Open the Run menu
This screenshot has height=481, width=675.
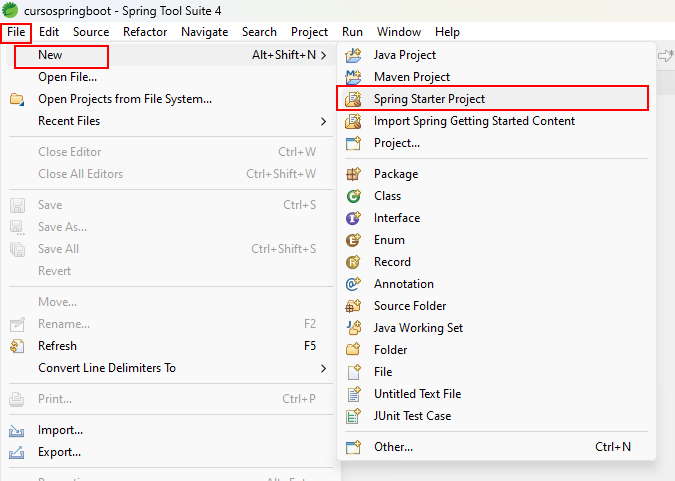[x=352, y=32]
